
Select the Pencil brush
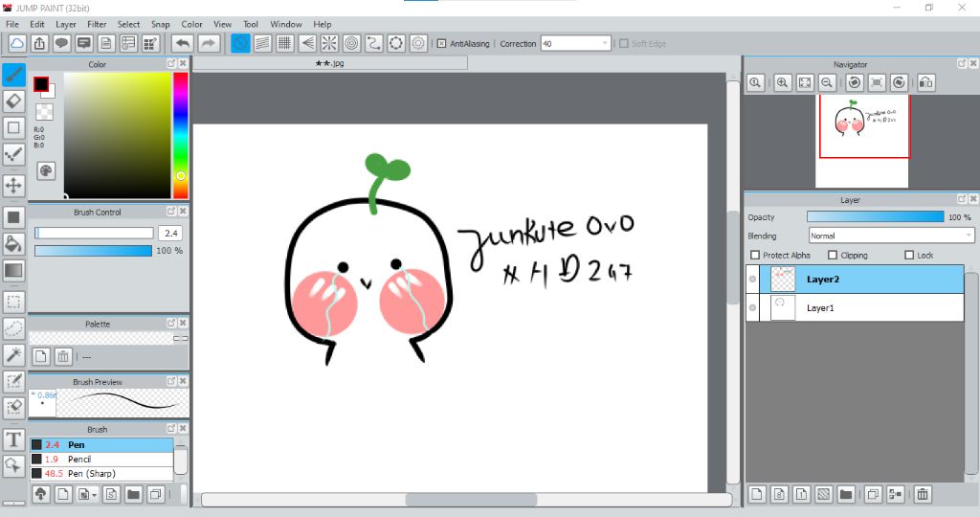[x=101, y=459]
